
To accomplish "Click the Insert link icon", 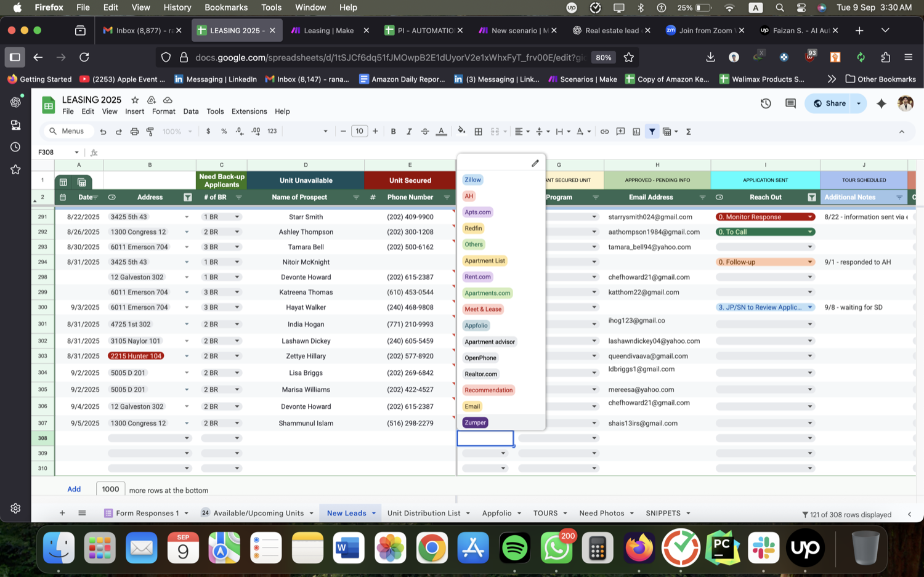I will tap(604, 131).
